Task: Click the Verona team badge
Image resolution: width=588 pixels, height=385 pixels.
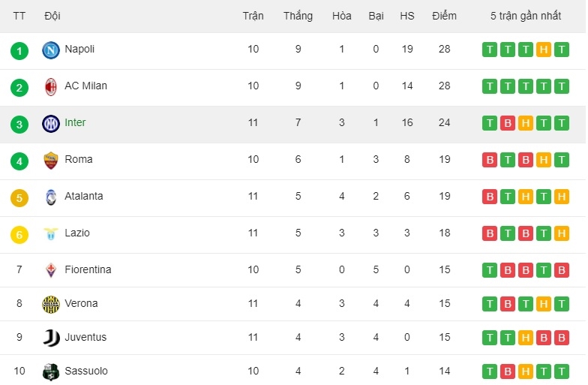Action: [x=51, y=304]
